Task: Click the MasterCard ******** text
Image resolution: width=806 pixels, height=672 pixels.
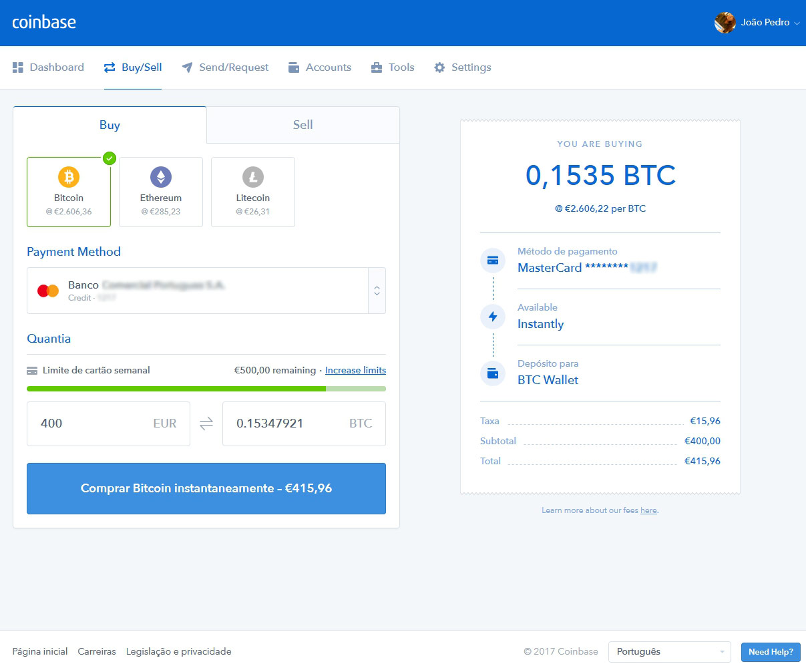Action: pyautogui.click(x=573, y=268)
